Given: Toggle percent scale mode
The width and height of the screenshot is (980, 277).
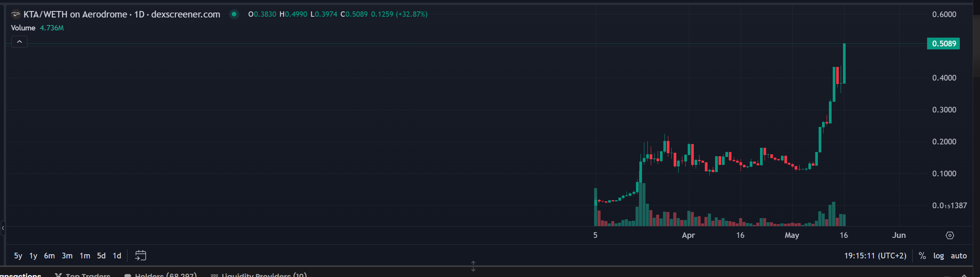Looking at the screenshot, I should (922, 256).
